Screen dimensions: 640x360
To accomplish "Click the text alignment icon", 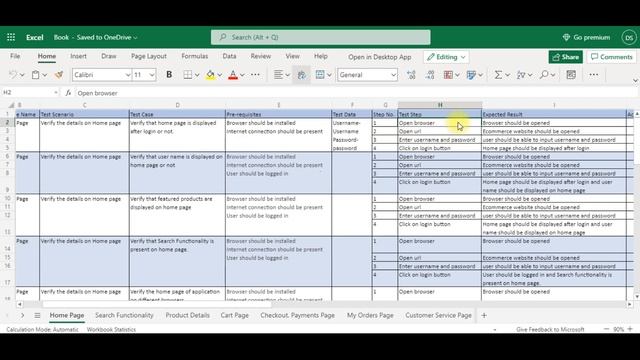I will tap(278, 75).
